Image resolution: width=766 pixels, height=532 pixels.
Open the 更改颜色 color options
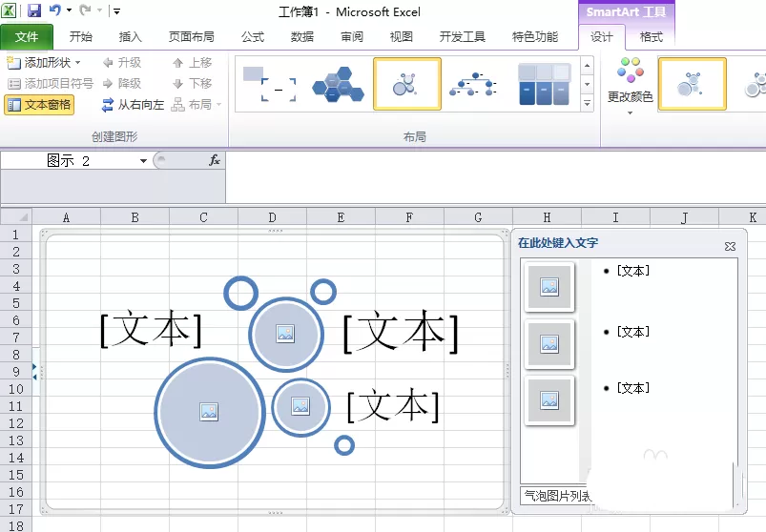[x=631, y=86]
